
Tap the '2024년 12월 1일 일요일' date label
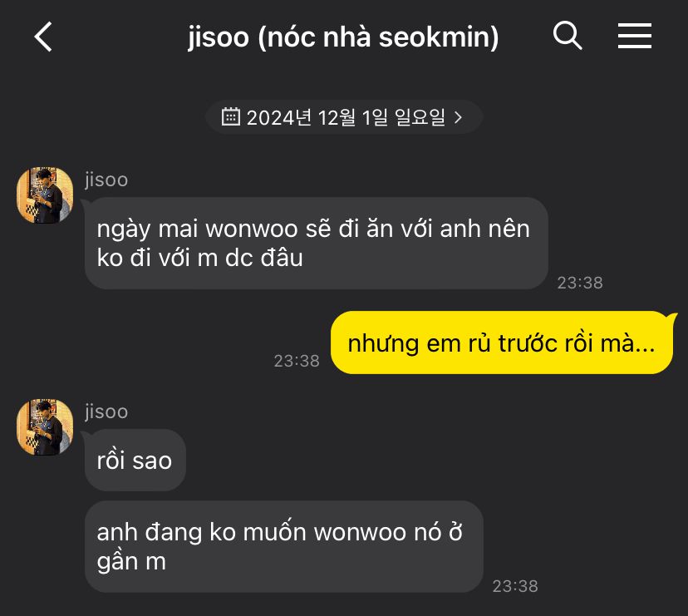pyautogui.click(x=346, y=117)
